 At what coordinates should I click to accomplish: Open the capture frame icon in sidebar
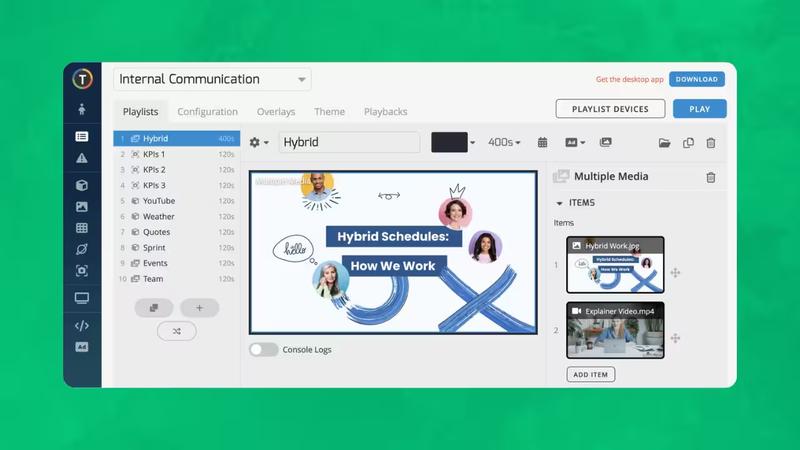pyautogui.click(x=82, y=270)
